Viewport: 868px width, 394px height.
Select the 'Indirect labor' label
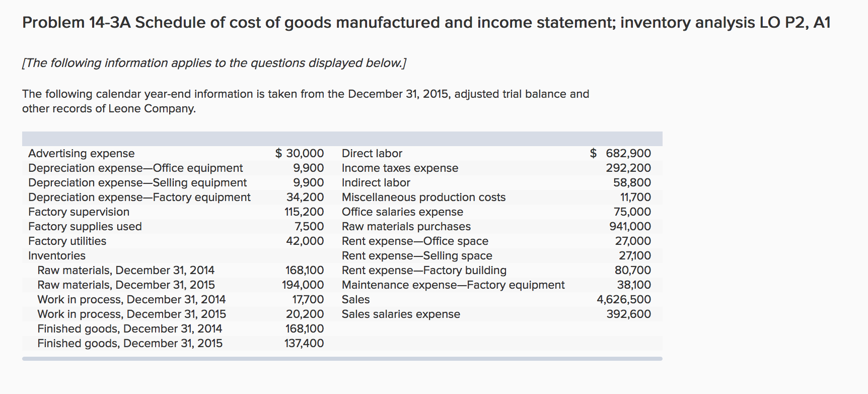(376, 182)
